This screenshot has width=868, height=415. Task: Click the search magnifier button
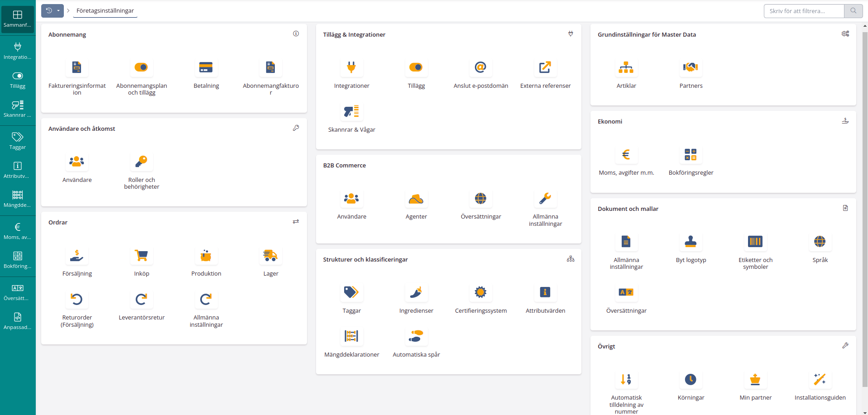853,11
